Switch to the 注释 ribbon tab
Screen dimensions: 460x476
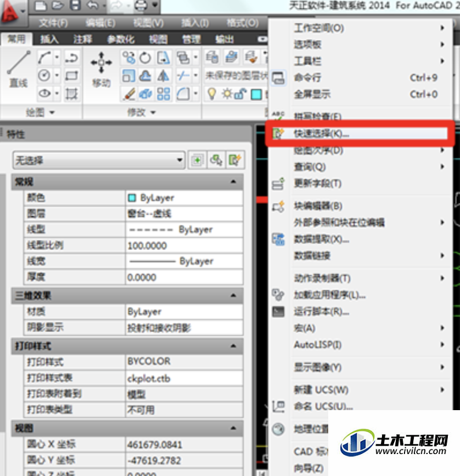click(83, 39)
